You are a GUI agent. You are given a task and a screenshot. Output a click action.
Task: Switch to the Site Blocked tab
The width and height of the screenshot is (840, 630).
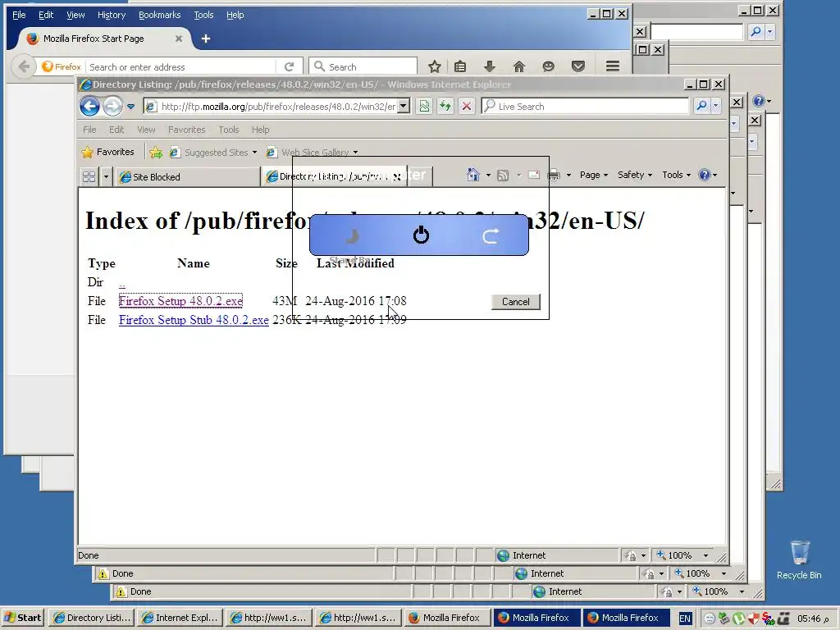point(188,177)
